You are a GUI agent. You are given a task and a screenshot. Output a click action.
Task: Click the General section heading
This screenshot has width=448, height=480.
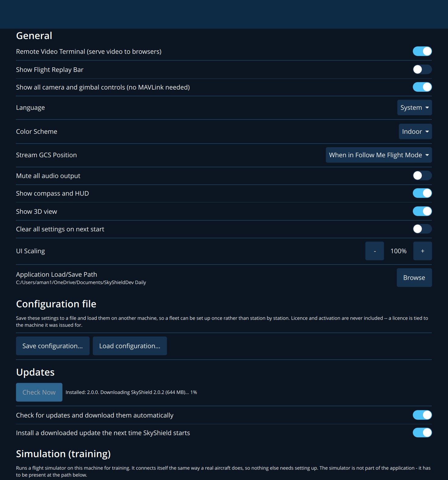(x=34, y=36)
